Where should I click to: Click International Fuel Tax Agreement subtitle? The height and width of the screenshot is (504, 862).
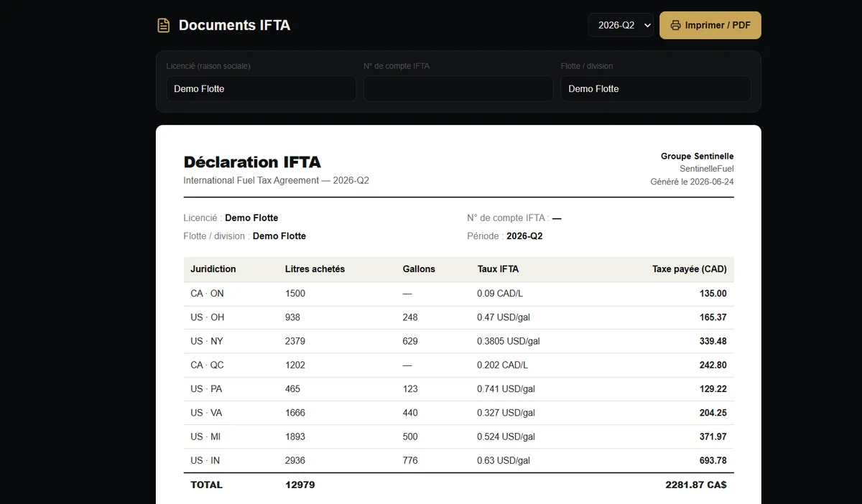pos(277,180)
